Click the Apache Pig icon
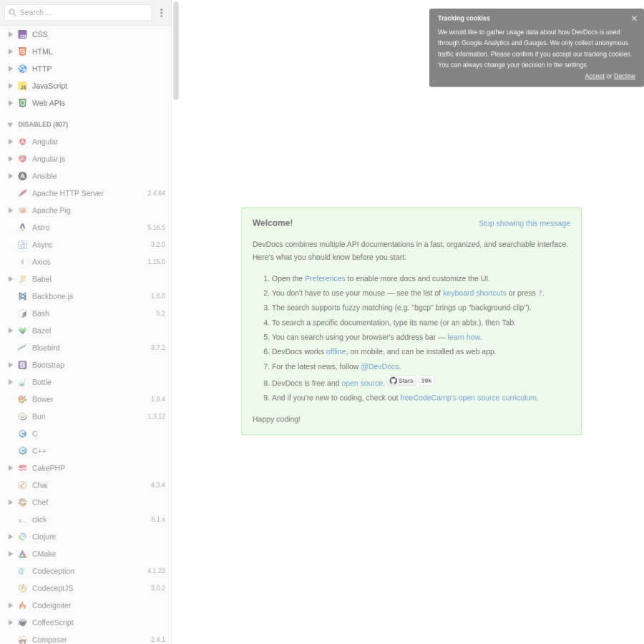This screenshot has width=644, height=644. tap(23, 210)
